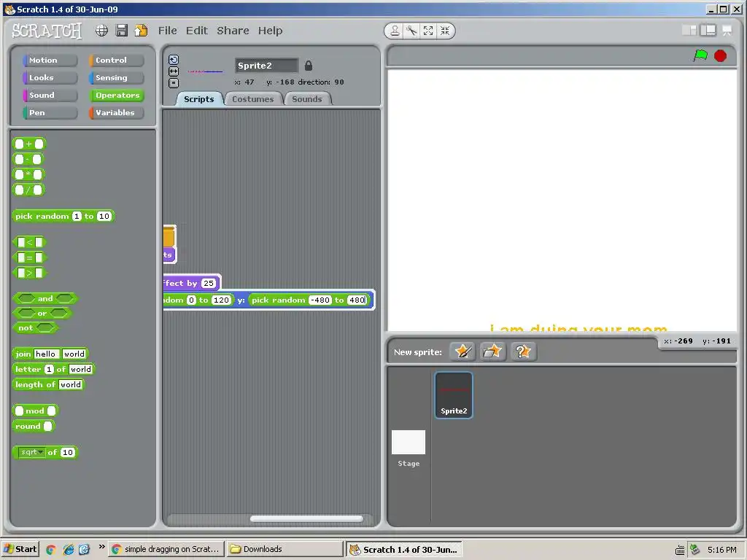
Task: Open the Share menu
Action: (233, 31)
